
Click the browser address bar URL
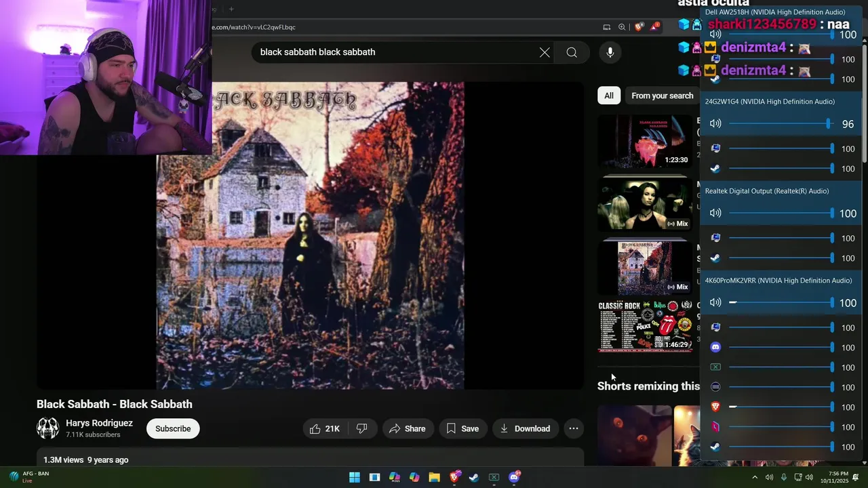point(254,27)
